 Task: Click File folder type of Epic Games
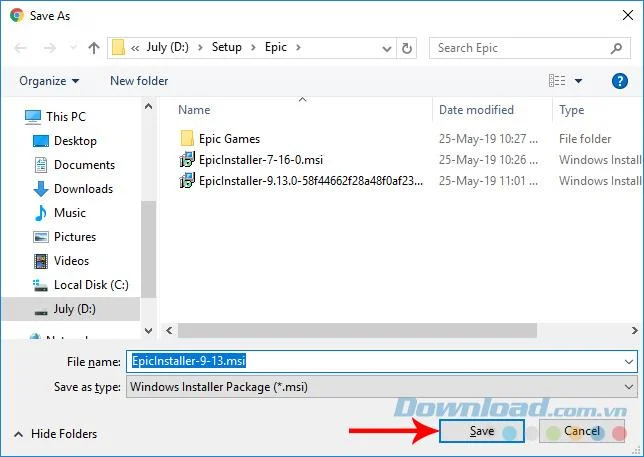pyautogui.click(x=585, y=139)
